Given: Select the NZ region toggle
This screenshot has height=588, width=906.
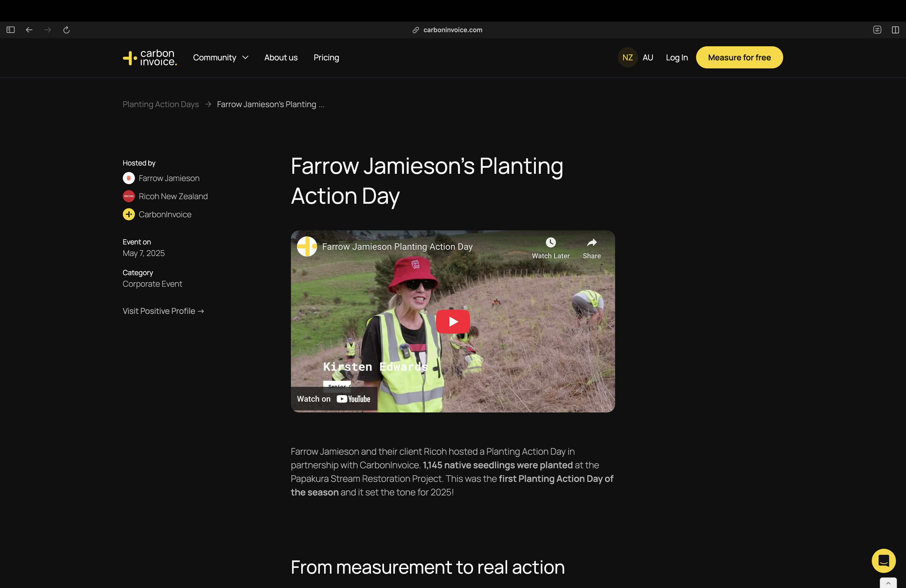Looking at the screenshot, I should (627, 57).
